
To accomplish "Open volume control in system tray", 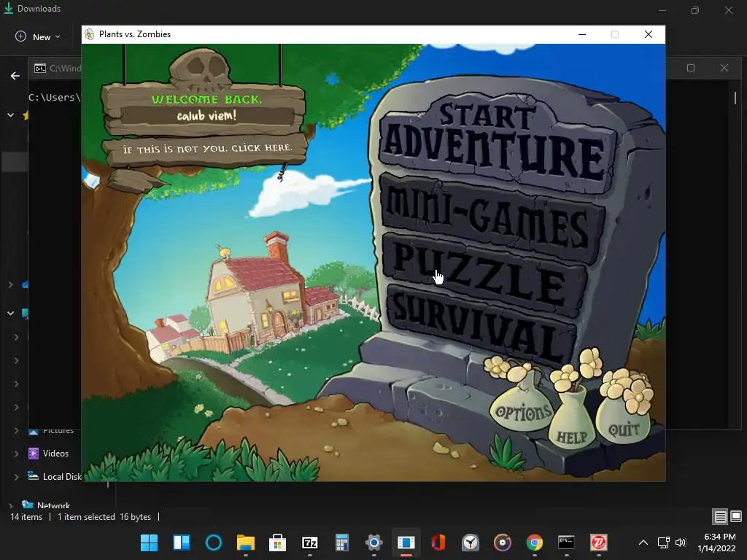I will click(x=681, y=542).
